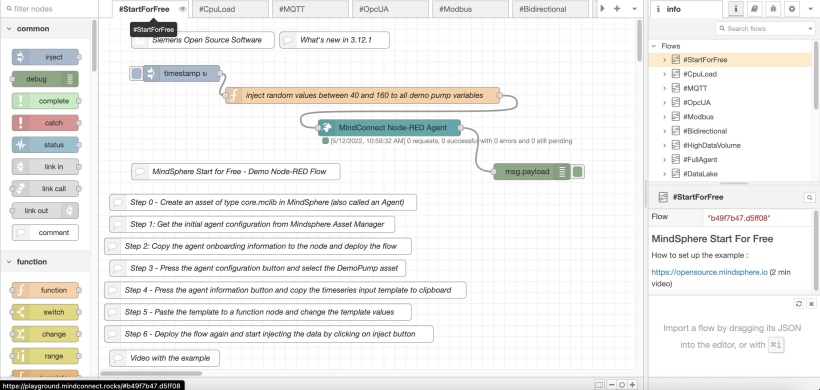820x390 pixels.
Task: Click the filter nodes search field
Action: (x=50, y=9)
